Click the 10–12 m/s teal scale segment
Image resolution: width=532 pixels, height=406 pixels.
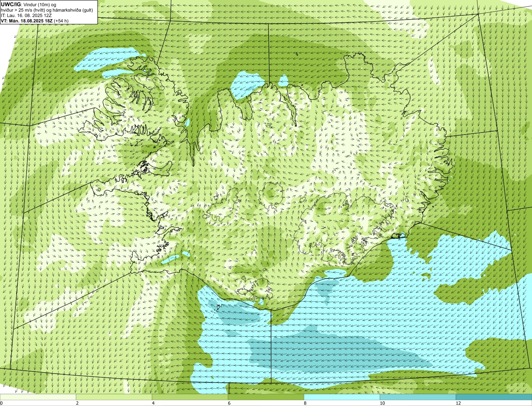(x=418, y=397)
